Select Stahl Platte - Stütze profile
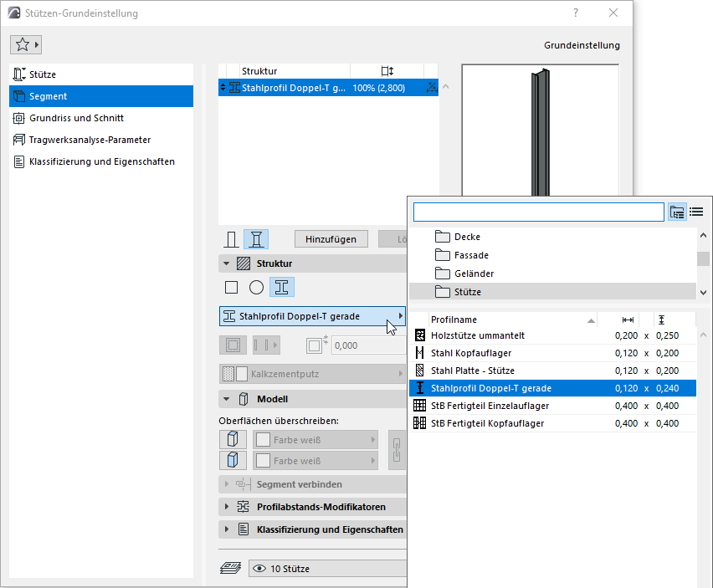The height and width of the screenshot is (588, 713). pyautogui.click(x=552, y=371)
